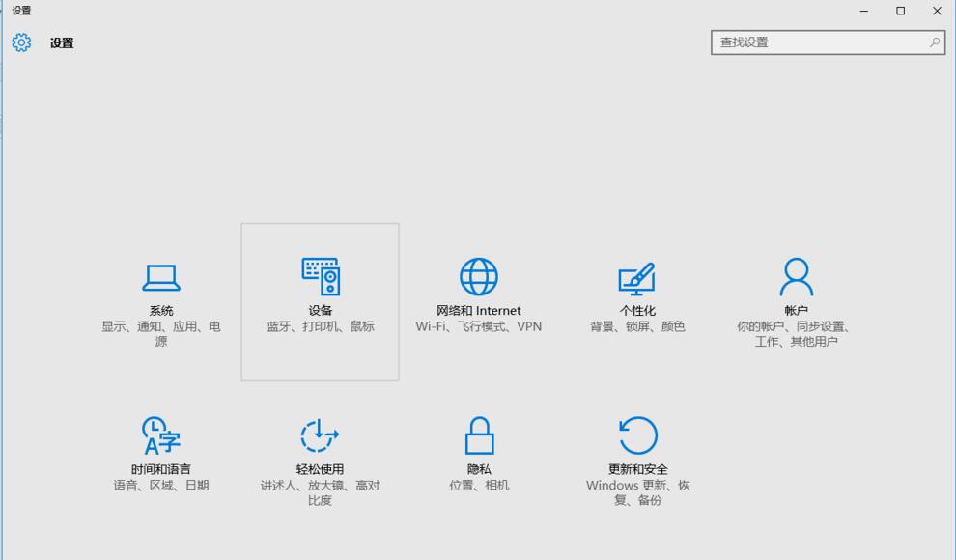Select the Wi-Fi、飞行模式、VPN text
This screenshot has width=956, height=560.
pyautogui.click(x=479, y=326)
